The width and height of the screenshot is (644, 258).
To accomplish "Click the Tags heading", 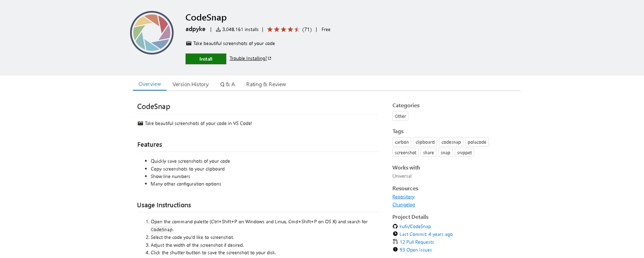I will point(398,131).
